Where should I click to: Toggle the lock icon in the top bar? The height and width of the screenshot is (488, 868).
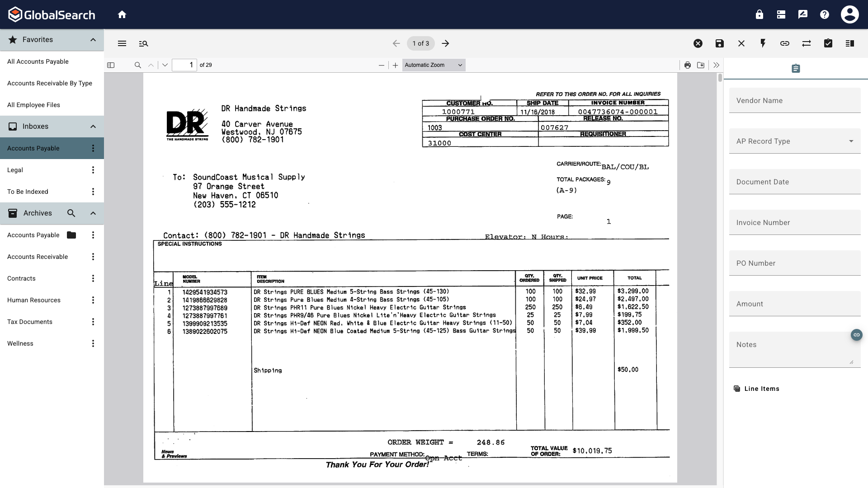(x=759, y=14)
